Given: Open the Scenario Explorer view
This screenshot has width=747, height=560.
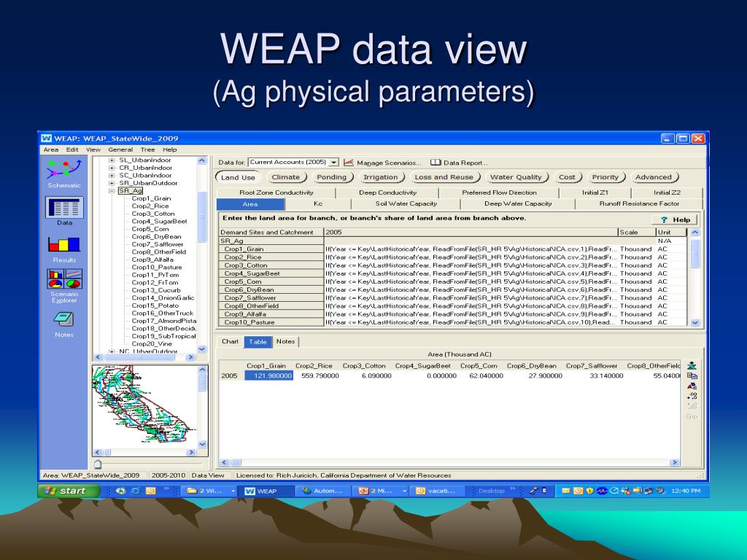Looking at the screenshot, I should pos(64,285).
